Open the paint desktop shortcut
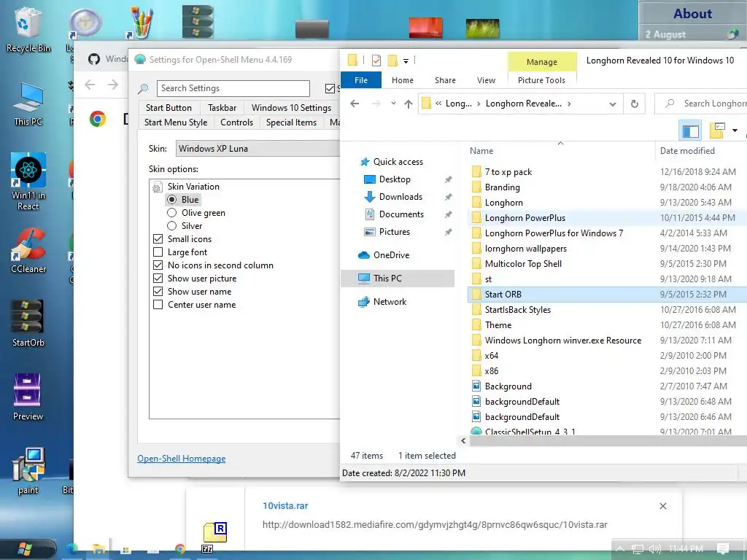747x560 pixels. [28, 471]
